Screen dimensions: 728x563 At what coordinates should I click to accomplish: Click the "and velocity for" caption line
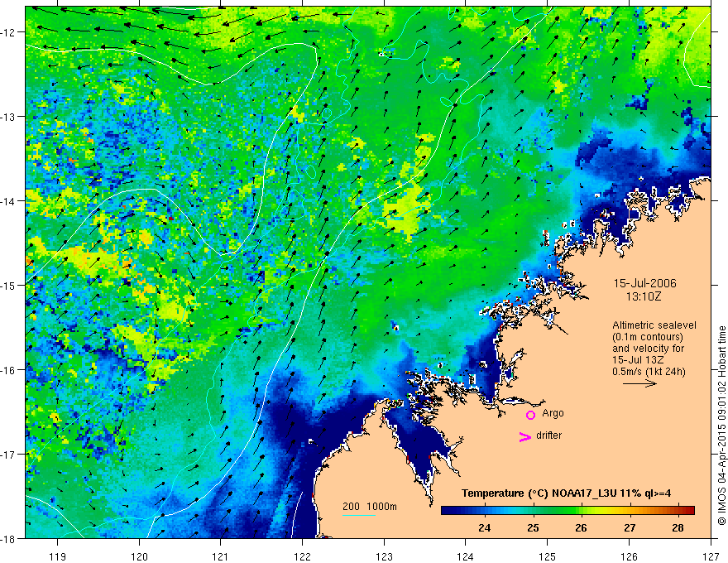(x=648, y=349)
